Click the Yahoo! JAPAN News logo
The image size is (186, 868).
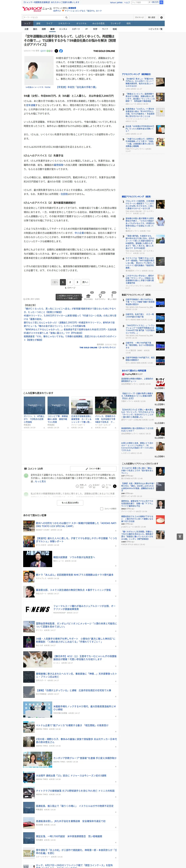37,9
